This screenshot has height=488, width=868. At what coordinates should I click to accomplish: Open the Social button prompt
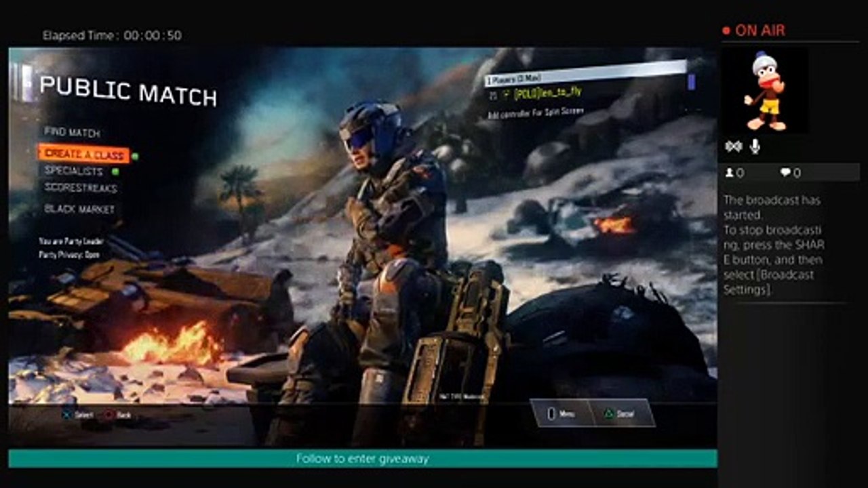(620, 413)
